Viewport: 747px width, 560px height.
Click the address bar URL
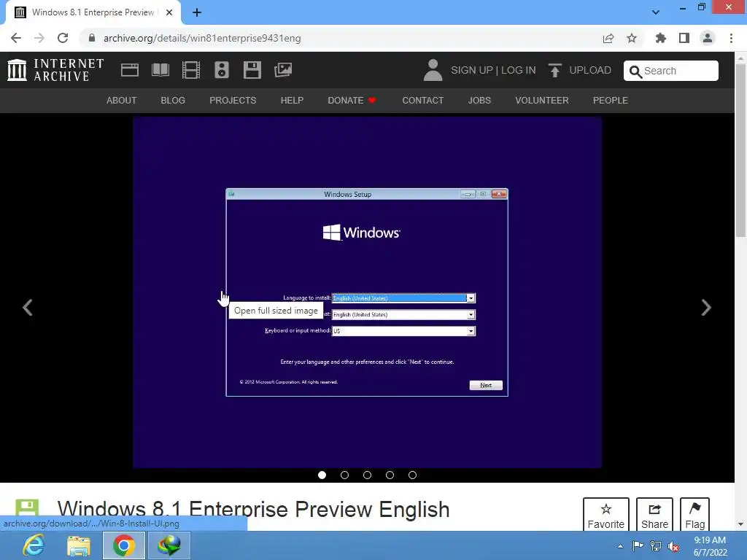tap(202, 38)
